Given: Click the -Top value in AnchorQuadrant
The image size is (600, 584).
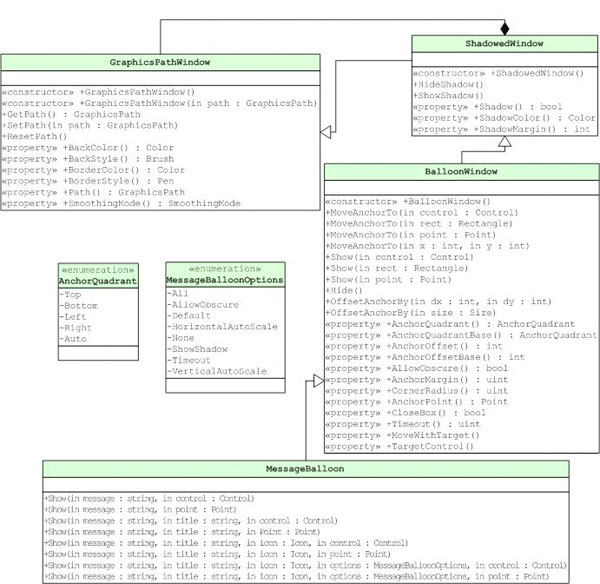Looking at the screenshot, I should coord(70,294).
